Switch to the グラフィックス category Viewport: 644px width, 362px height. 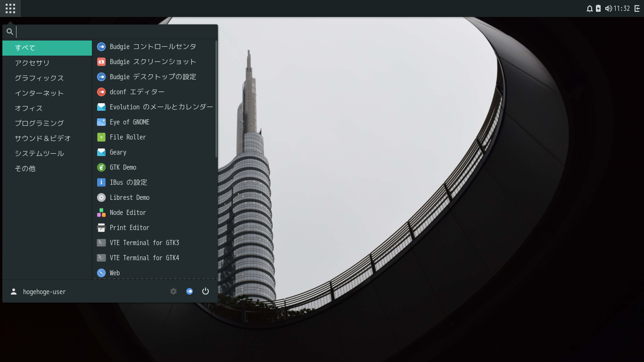pyautogui.click(x=47, y=78)
